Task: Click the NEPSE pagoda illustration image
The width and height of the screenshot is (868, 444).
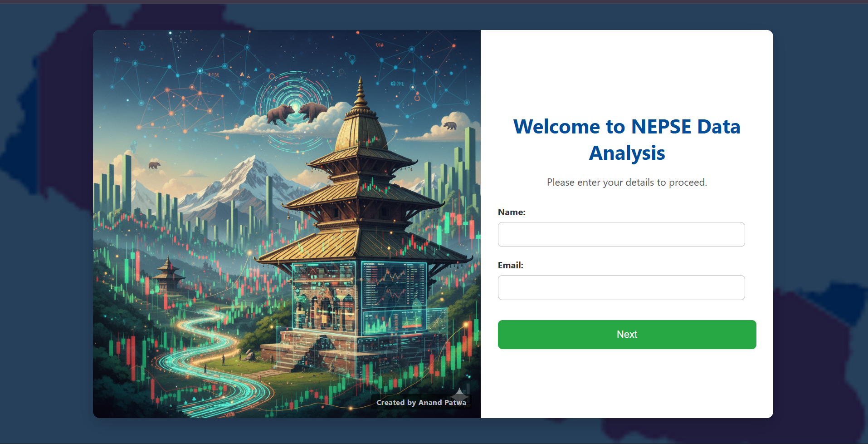Action: point(287,224)
